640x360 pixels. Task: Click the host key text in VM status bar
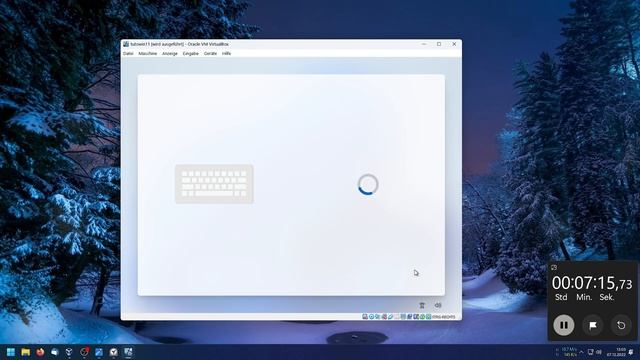click(444, 317)
